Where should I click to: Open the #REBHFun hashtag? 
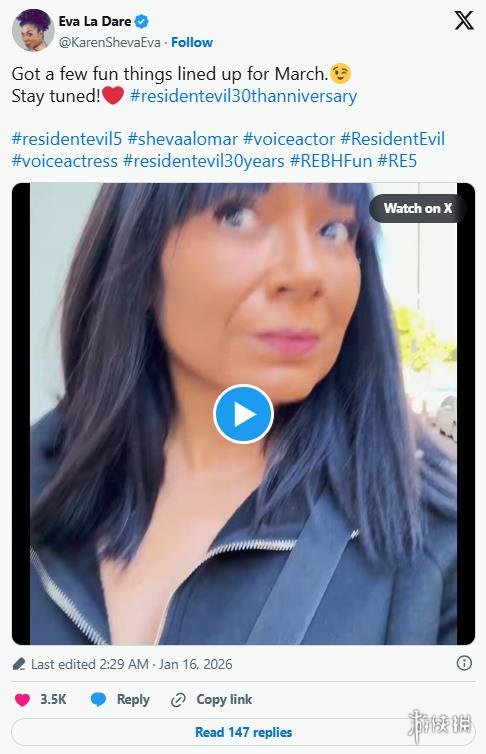331,161
